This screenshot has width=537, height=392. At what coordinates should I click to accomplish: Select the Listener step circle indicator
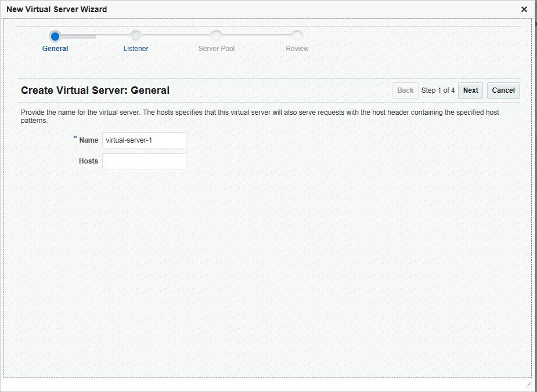coord(136,37)
